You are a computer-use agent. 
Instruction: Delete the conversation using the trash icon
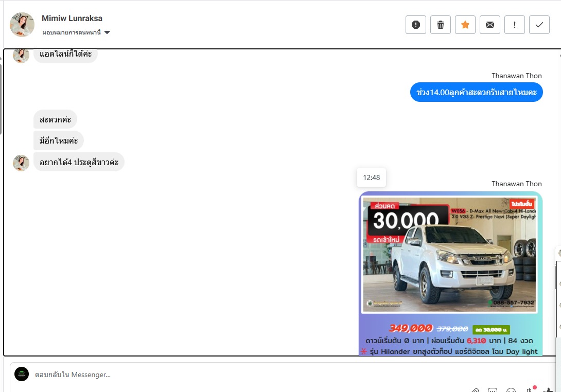pyautogui.click(x=441, y=25)
